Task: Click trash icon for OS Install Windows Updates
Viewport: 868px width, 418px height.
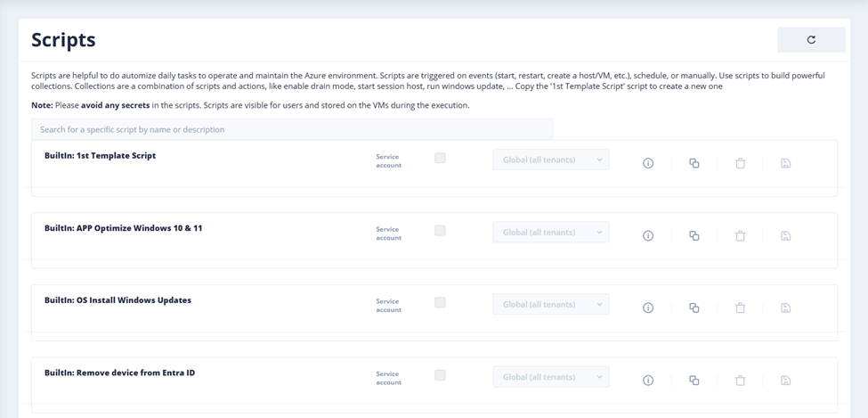Action: (740, 307)
